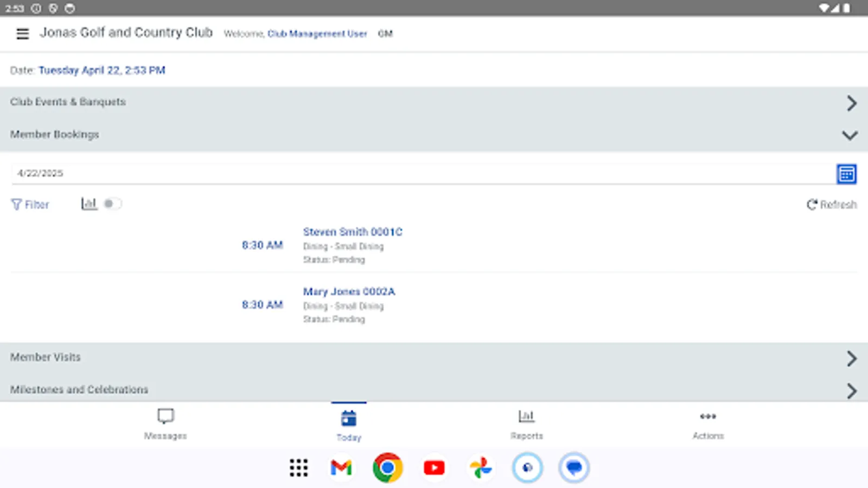Open the Actions menu
The height and width of the screenshot is (488, 868).
[x=708, y=425]
